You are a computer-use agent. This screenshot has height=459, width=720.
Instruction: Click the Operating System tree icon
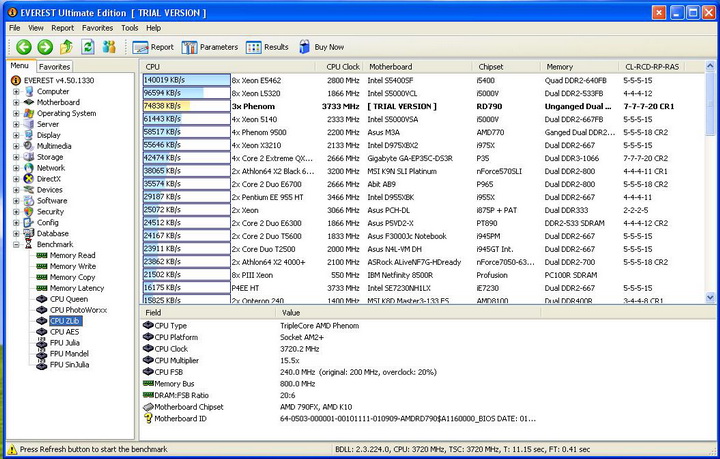click(29, 113)
